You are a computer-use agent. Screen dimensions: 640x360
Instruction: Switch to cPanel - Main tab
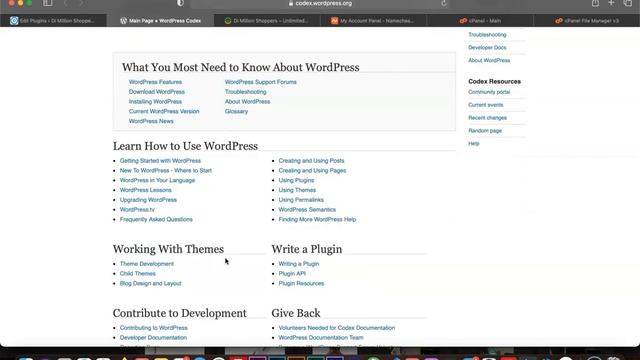480,20
